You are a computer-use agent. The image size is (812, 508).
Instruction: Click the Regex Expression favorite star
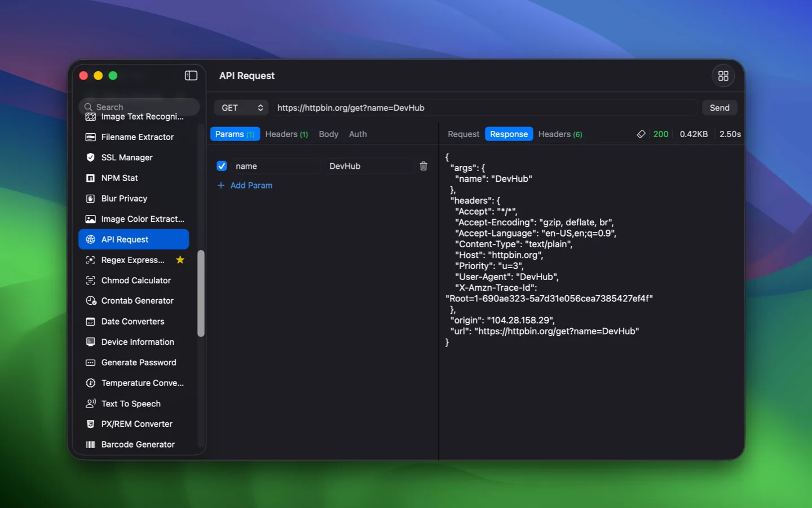click(180, 260)
